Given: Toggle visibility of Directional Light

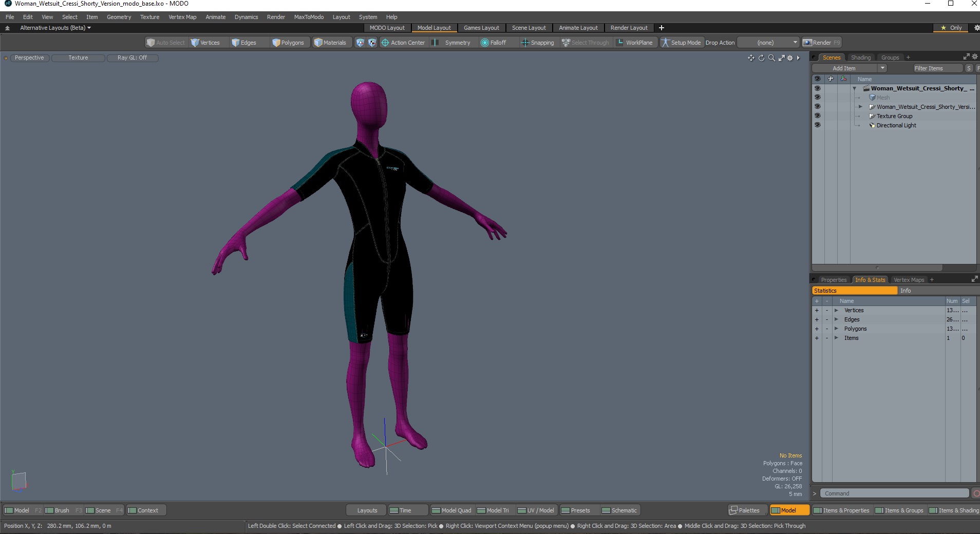Looking at the screenshot, I should 817,125.
